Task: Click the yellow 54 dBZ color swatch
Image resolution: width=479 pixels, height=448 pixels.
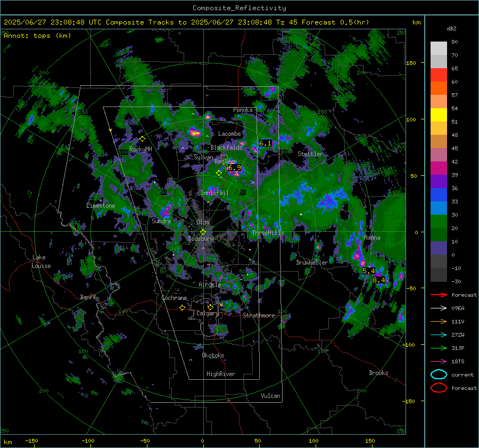Action: (x=439, y=115)
